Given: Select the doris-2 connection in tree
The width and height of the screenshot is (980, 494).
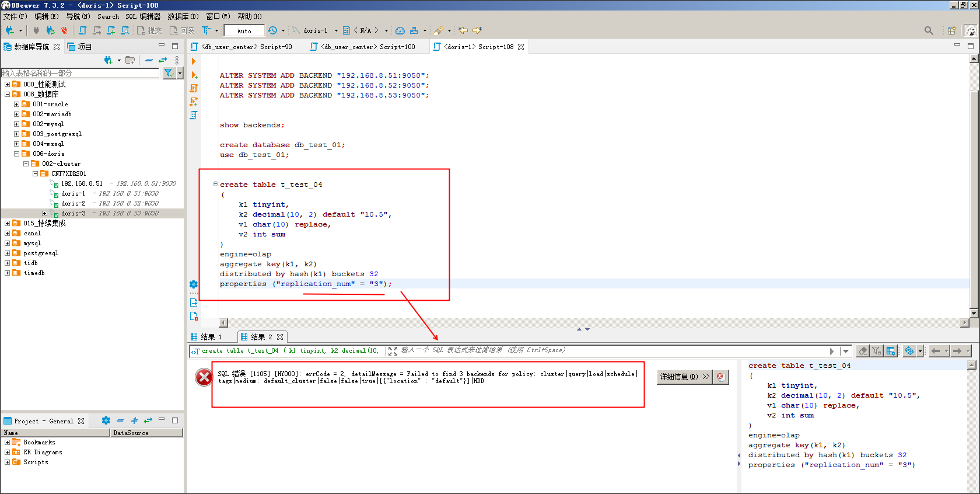Looking at the screenshot, I should (x=73, y=203).
